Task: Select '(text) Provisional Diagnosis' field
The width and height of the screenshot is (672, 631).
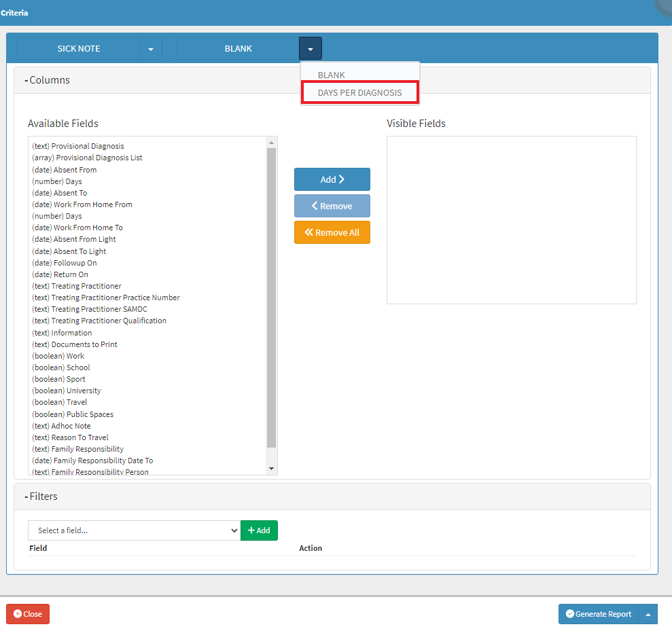Action: (78, 146)
